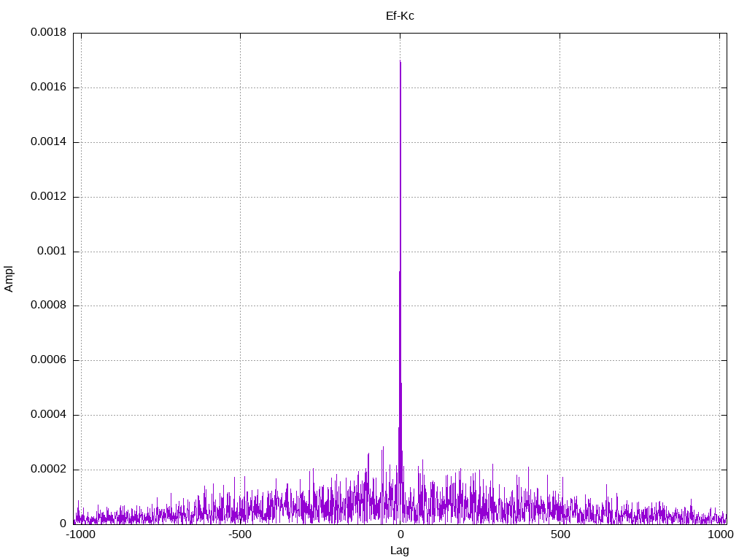Click the x-axis value "-1000"
This screenshot has width=747, height=560.
81,534
